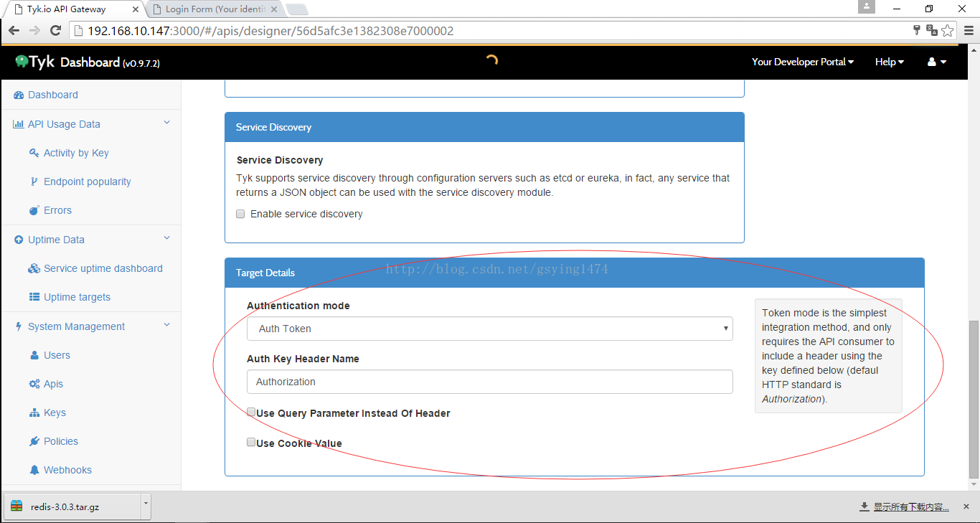Viewport: 980px width, 523px height.
Task: Click the Webhooks bell icon
Action: (x=34, y=470)
